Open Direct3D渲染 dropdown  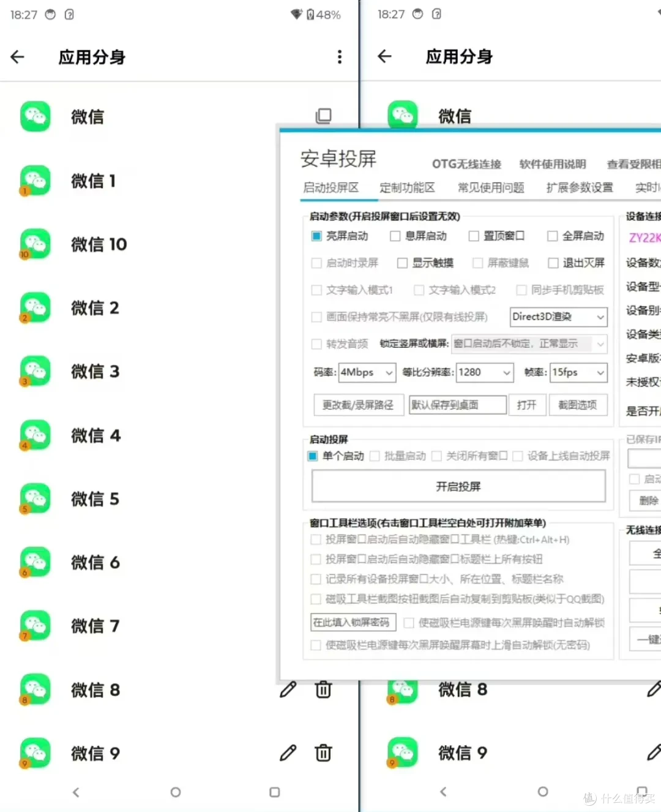point(559,317)
